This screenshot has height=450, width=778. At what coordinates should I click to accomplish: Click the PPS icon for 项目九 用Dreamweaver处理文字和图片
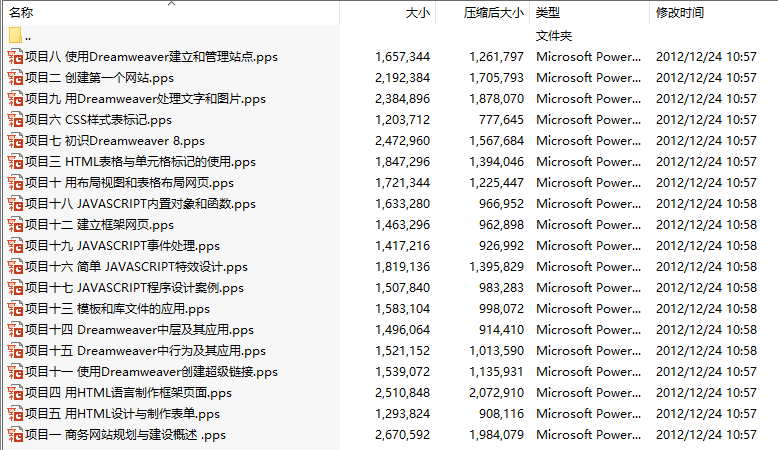pos(15,99)
